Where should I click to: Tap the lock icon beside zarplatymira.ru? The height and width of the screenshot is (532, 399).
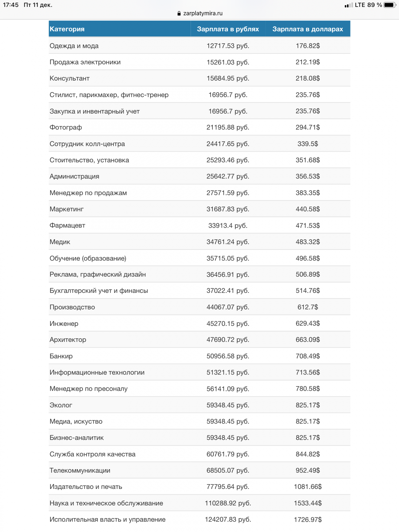pyautogui.click(x=179, y=14)
